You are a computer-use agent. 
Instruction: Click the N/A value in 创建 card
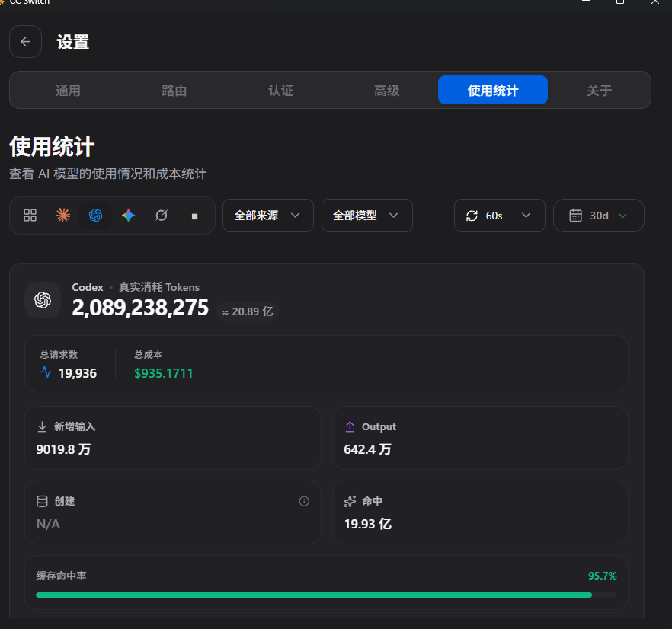click(x=48, y=524)
